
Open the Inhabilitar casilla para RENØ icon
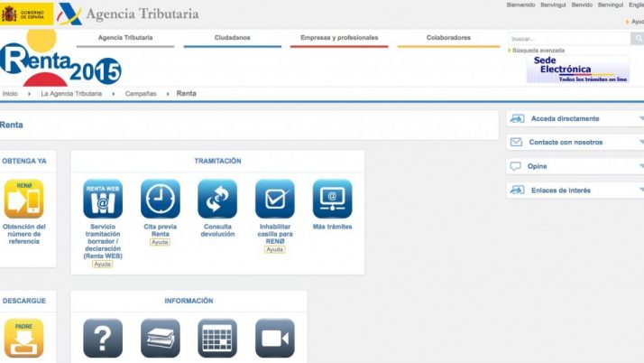(275, 199)
